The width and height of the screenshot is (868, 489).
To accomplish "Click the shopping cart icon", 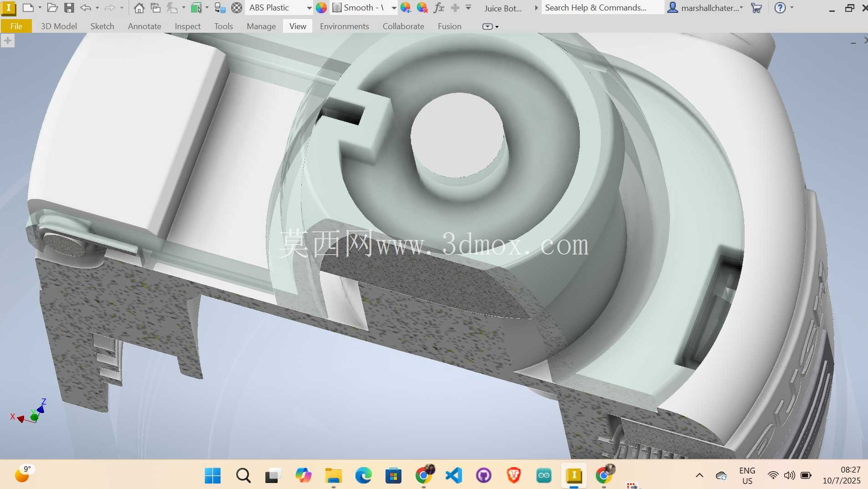I will coord(756,8).
